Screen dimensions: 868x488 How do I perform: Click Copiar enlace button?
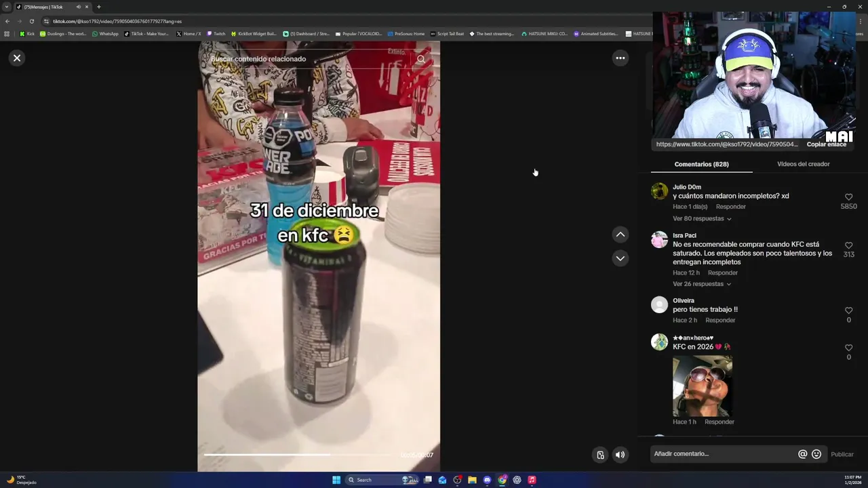827,144
